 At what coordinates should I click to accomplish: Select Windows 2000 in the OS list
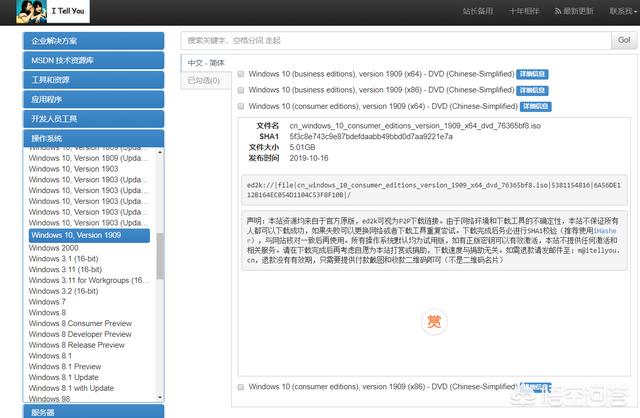(53, 248)
